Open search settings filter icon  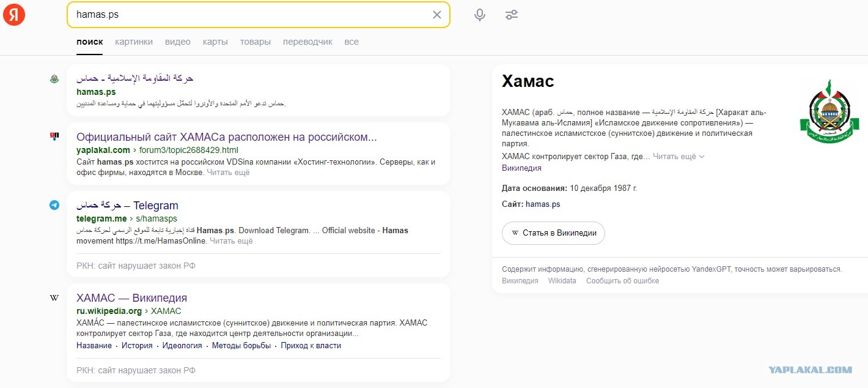point(512,15)
